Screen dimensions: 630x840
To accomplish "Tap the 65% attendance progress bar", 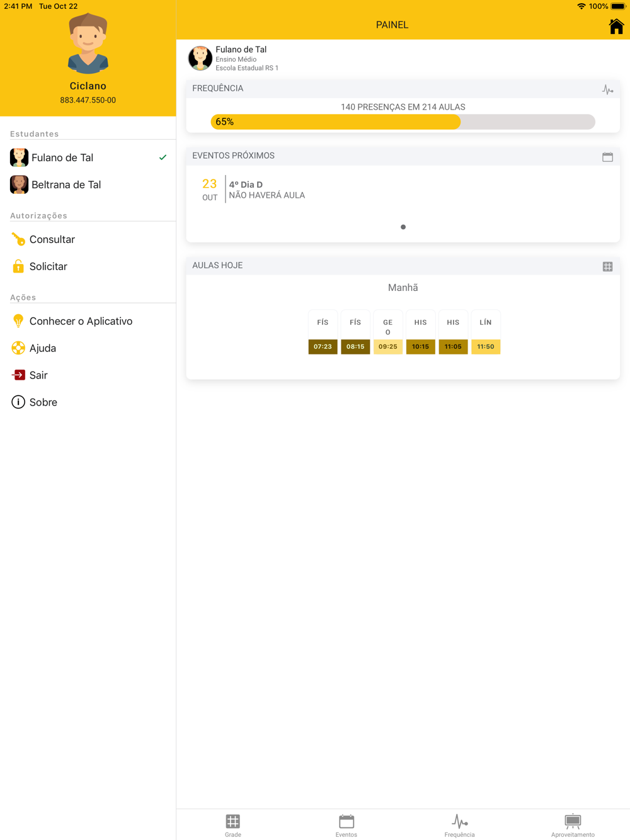I will click(x=403, y=122).
